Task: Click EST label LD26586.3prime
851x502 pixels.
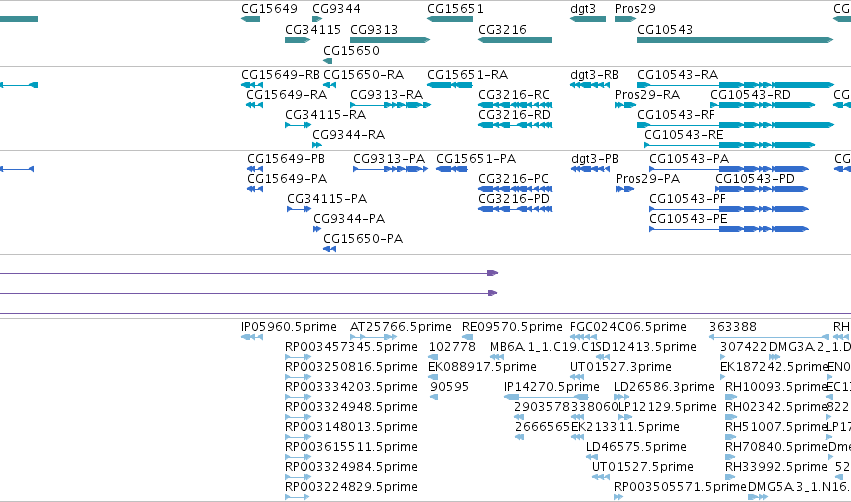Action: click(664, 387)
